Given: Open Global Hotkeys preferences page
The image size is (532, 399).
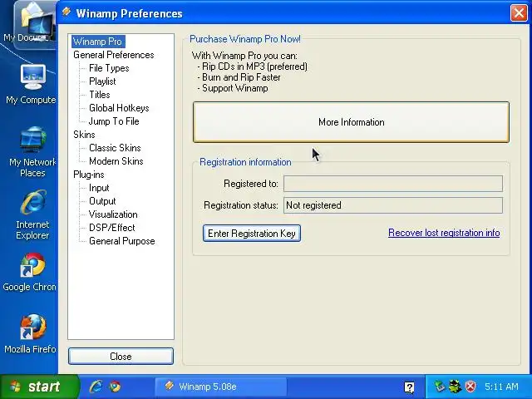Looking at the screenshot, I should coord(119,108).
